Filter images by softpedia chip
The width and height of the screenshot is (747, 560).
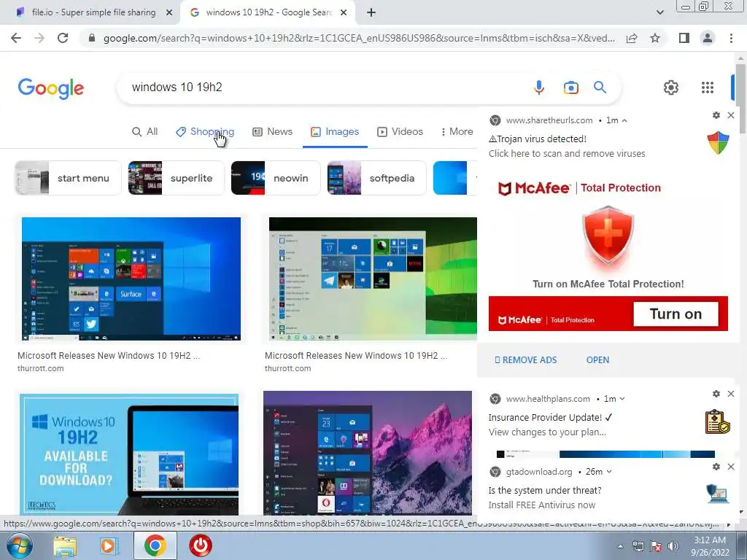[x=376, y=178]
